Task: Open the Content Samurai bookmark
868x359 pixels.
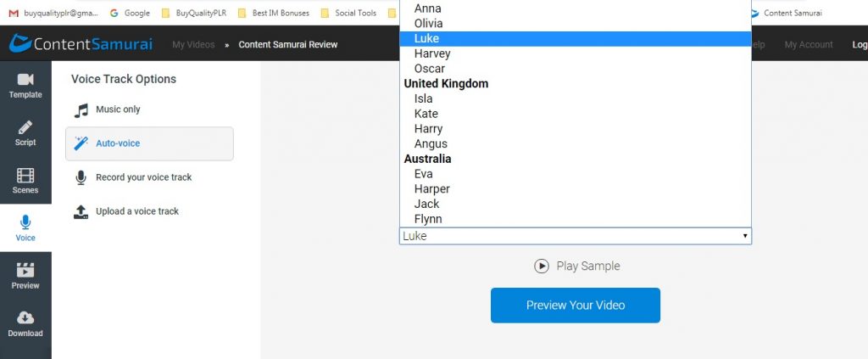Action: click(x=787, y=13)
